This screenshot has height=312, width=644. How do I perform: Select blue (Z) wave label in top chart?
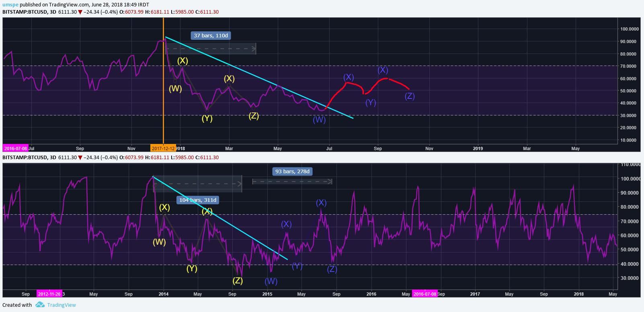click(x=410, y=96)
